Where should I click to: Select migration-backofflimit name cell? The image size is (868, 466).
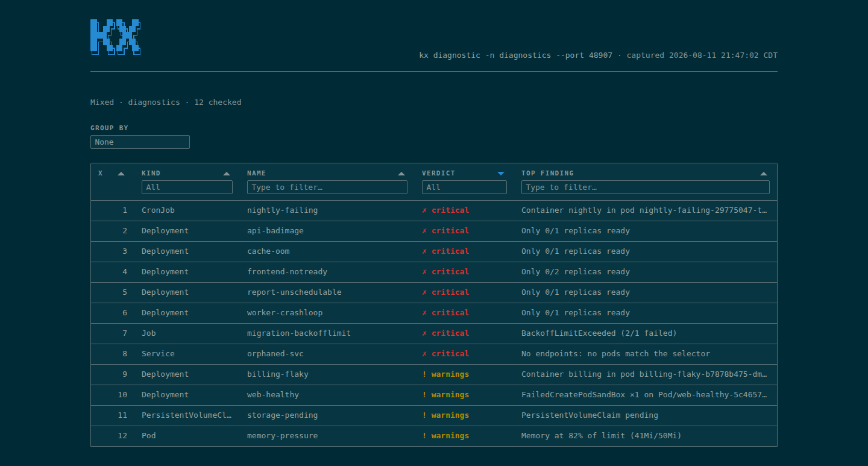point(299,333)
